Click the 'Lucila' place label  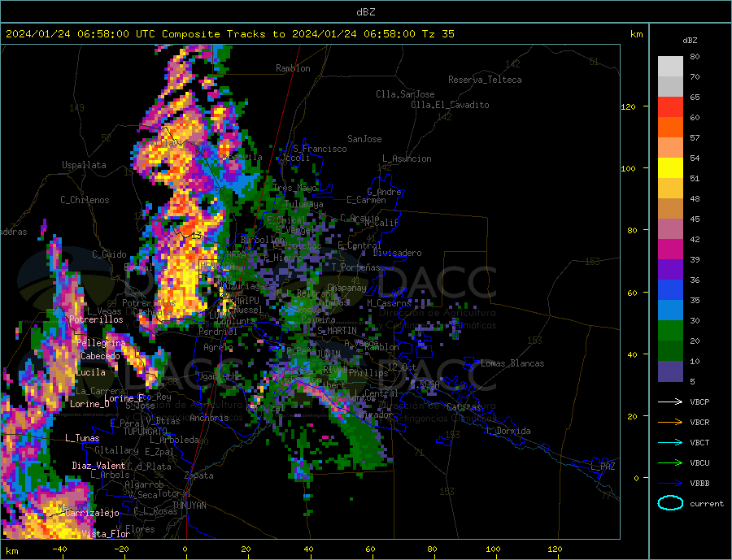coord(90,372)
